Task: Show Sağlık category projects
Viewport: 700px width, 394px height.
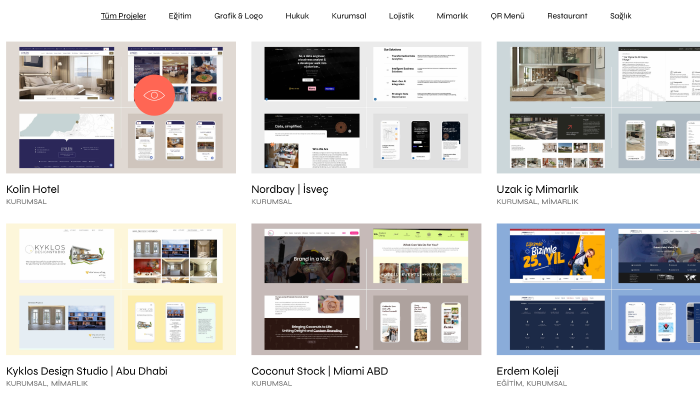Action: (621, 16)
